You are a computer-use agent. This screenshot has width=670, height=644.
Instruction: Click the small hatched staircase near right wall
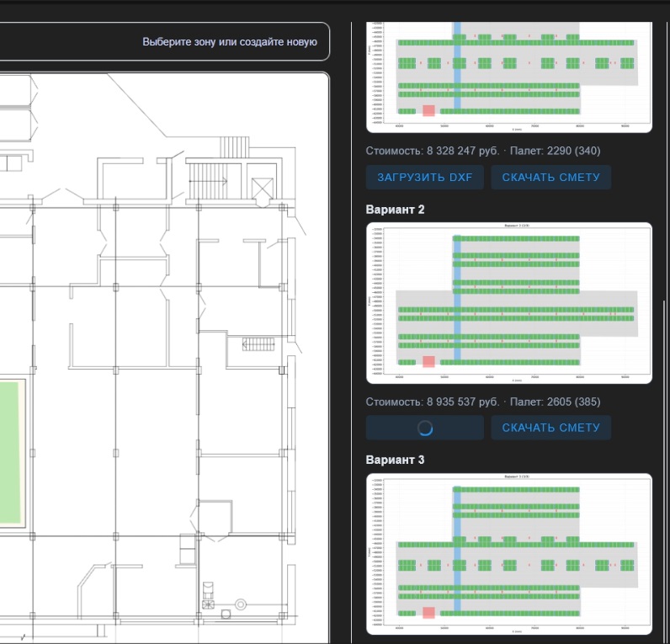point(258,344)
